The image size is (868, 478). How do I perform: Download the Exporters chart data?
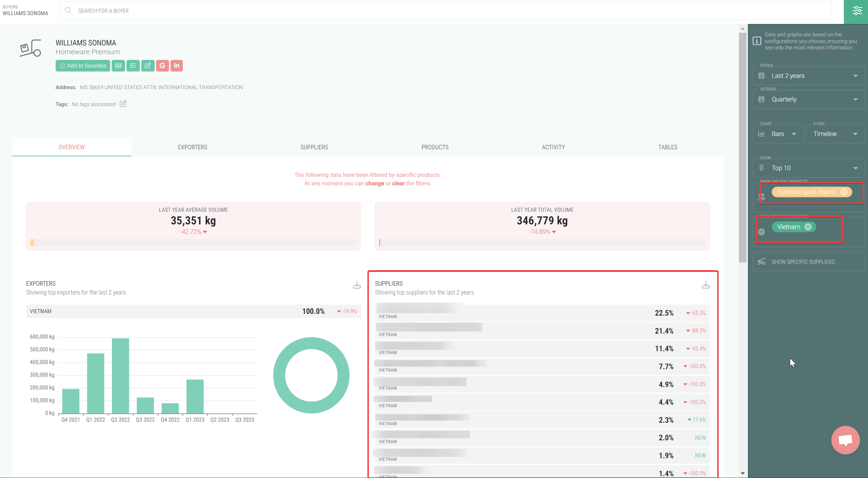(x=357, y=285)
